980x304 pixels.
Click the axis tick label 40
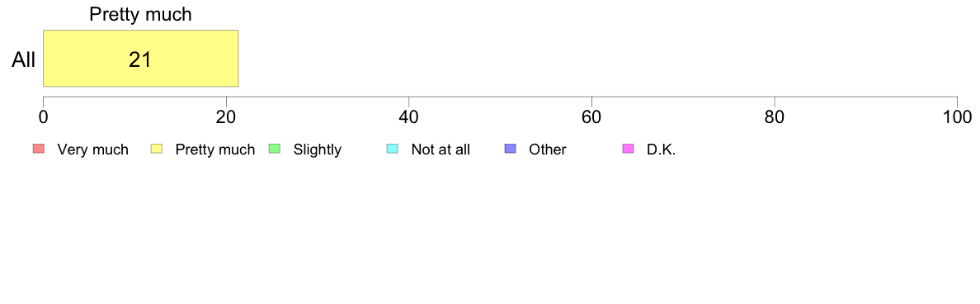[x=409, y=116]
